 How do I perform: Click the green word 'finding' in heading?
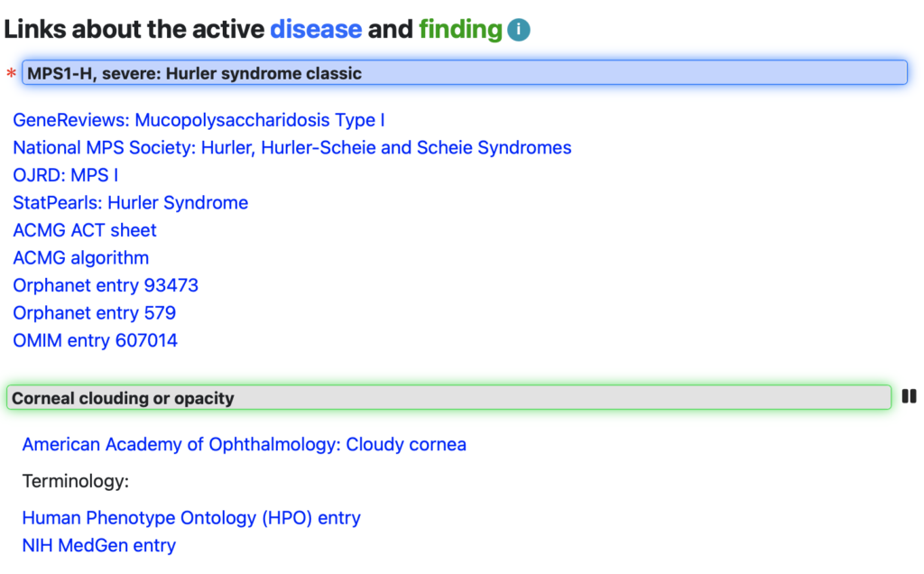pyautogui.click(x=460, y=30)
